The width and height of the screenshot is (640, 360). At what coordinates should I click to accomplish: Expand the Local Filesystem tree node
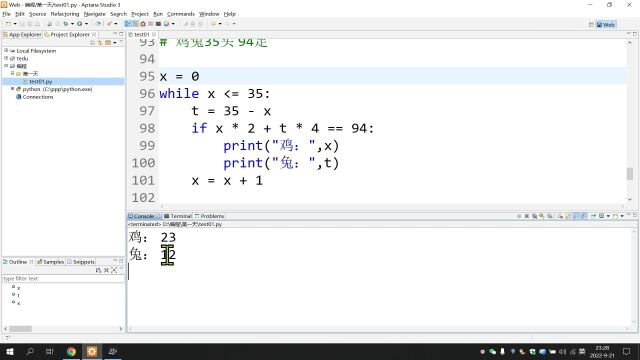[x=6, y=51]
